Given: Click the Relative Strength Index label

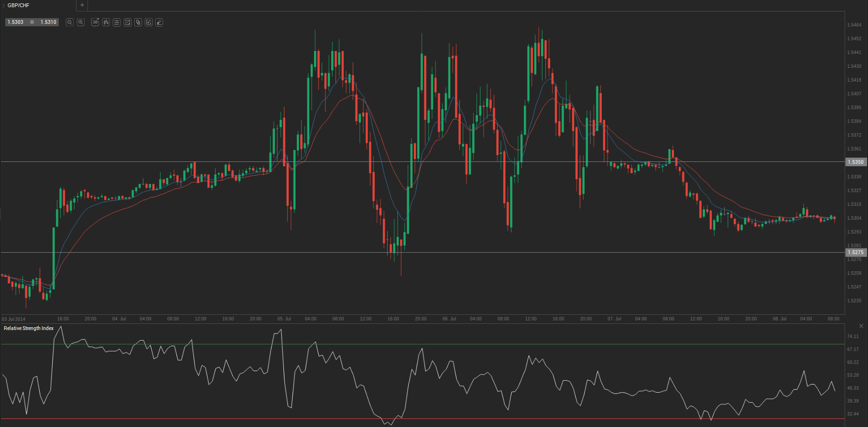Looking at the screenshot, I should [x=29, y=329].
